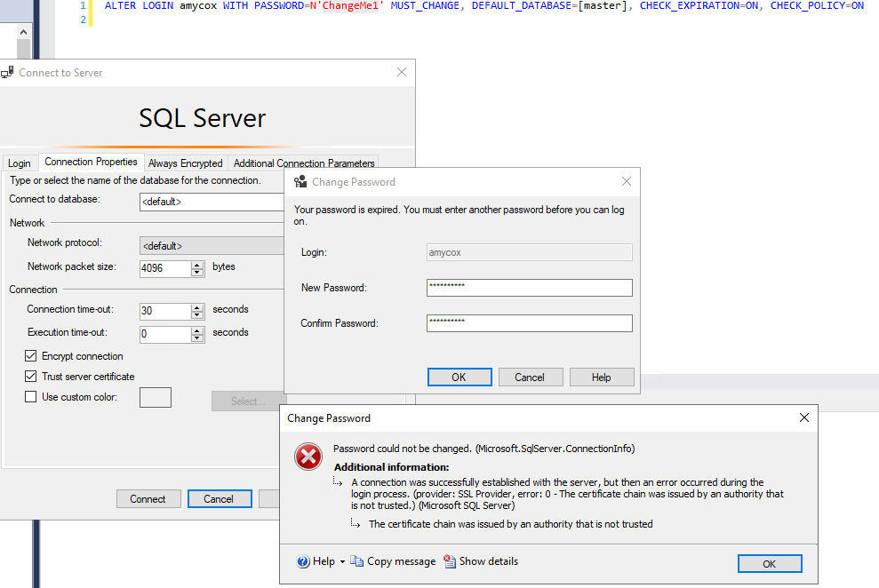Click Help button in Change Password dialog
Screen dimensions: 879x588
coord(602,377)
